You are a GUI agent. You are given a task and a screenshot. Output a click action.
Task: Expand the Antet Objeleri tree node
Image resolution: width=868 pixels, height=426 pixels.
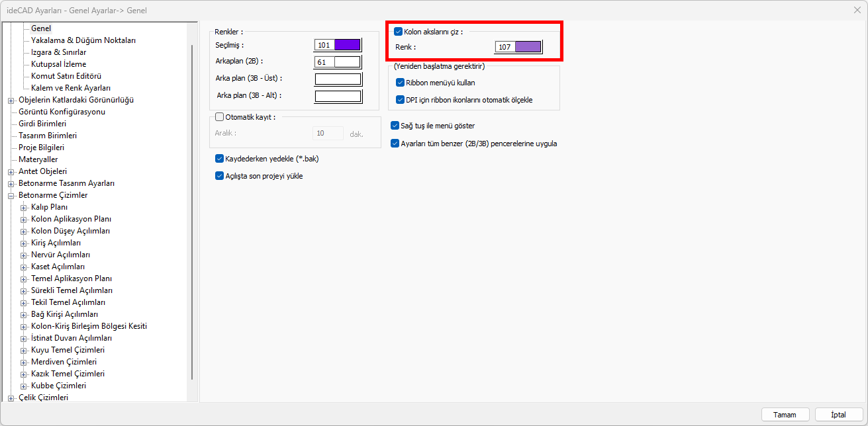(11, 172)
